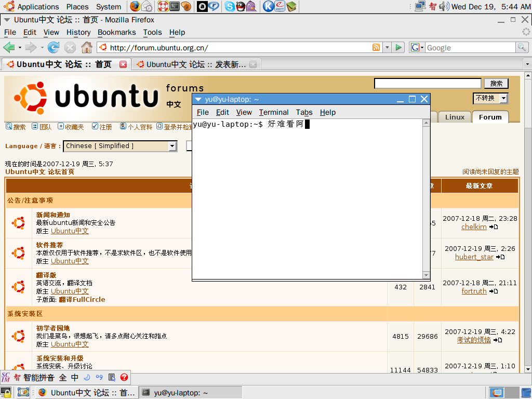The width and height of the screenshot is (532, 399).
Task: Switch to yu@yu-laptop terminal in taskbar
Action: coord(190,393)
